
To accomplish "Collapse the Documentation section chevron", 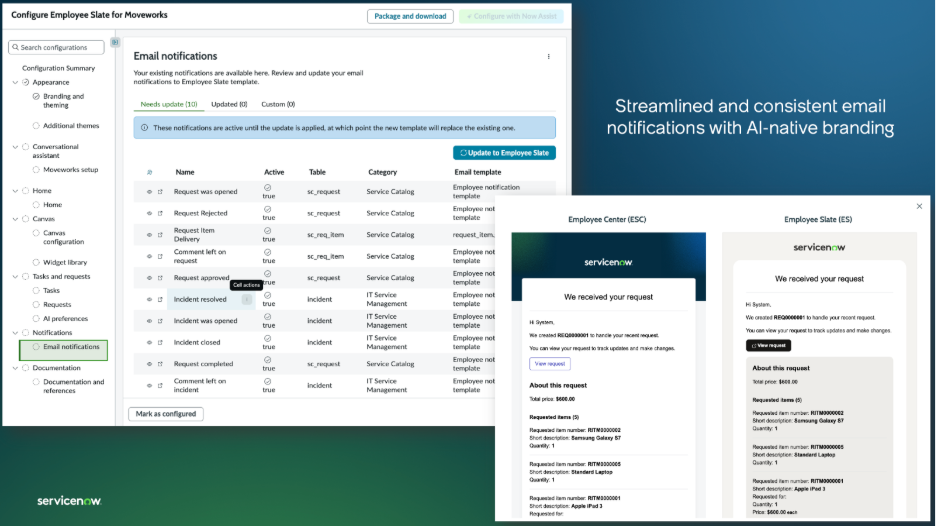I will [x=16, y=368].
